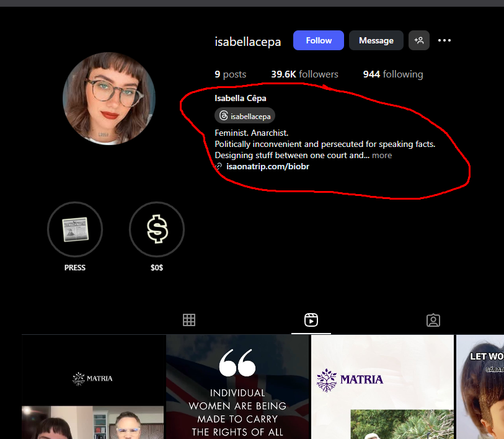Viewport: 504px width, 439px height.
Task: Open the white MATRIA purple logo reel
Action: point(382,387)
